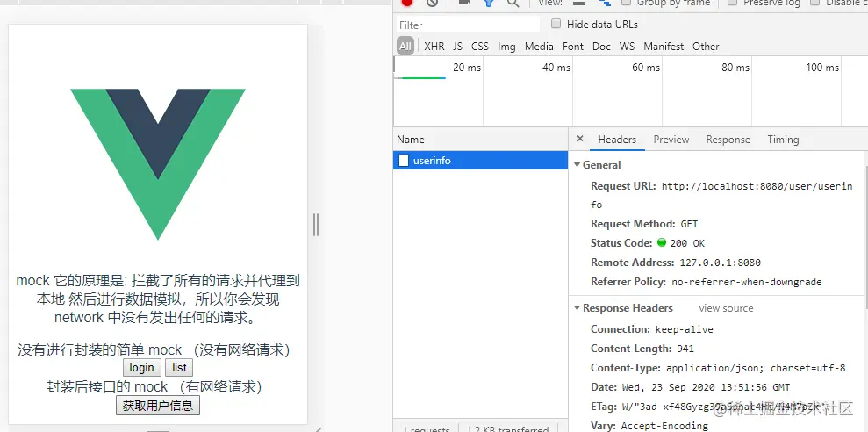Open network search magnifier
This screenshot has width=868, height=432.
coord(513,3)
